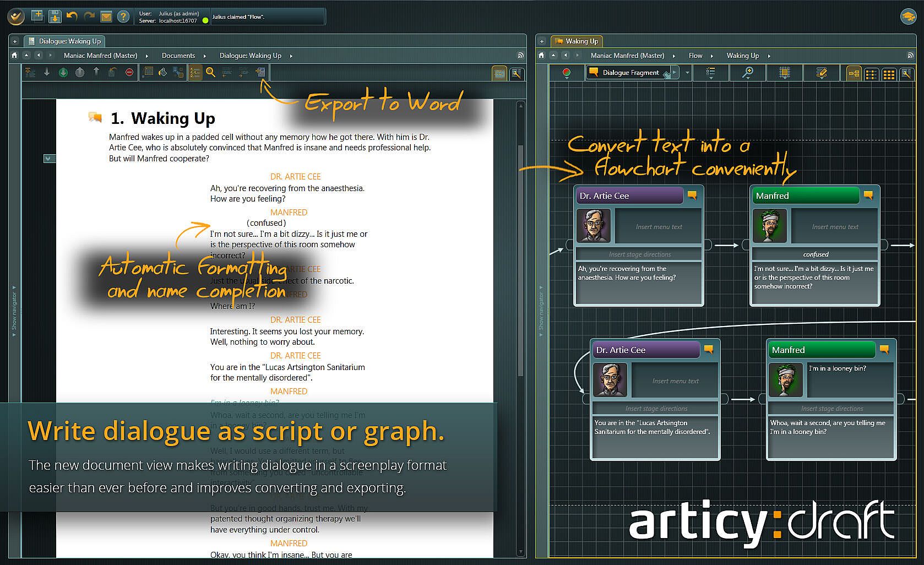This screenshot has width=924, height=565.
Task: Click the red remove icon in document toolbar
Action: point(129,72)
